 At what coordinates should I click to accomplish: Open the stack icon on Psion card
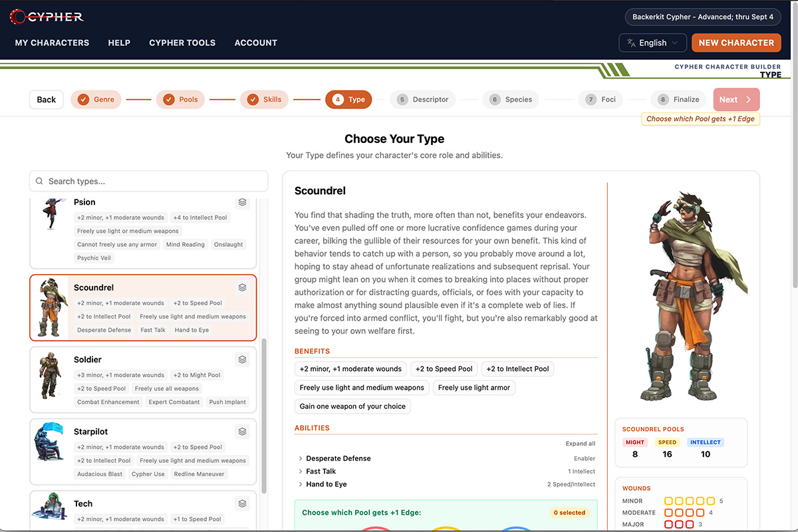click(x=243, y=202)
